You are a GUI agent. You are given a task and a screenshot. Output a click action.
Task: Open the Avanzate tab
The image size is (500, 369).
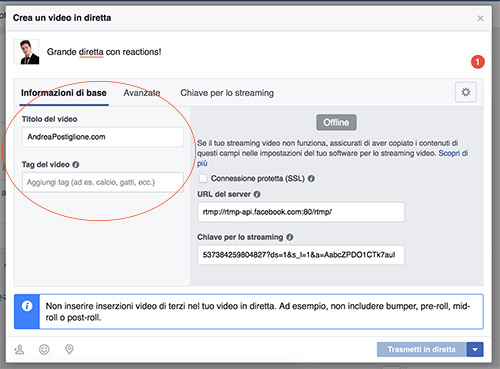coord(142,93)
